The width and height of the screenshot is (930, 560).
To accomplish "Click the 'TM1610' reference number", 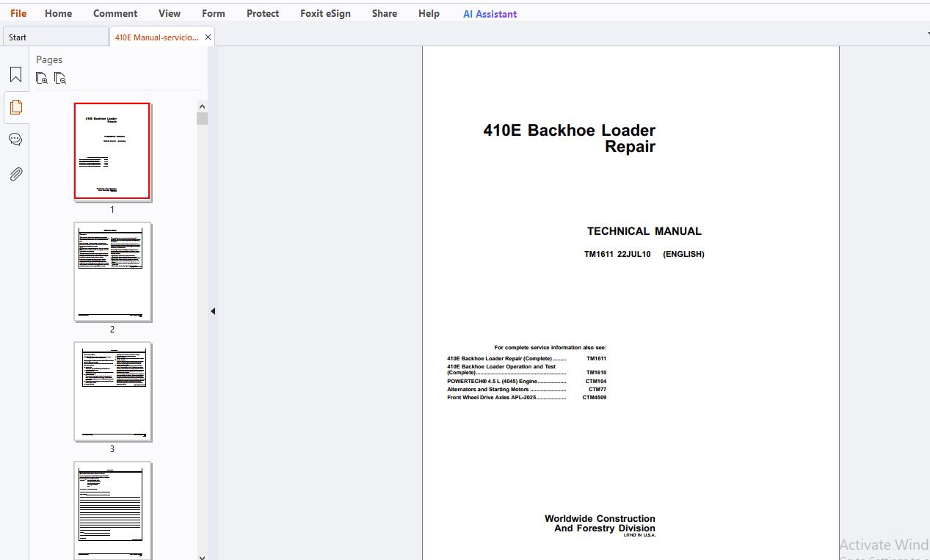I will click(597, 373).
